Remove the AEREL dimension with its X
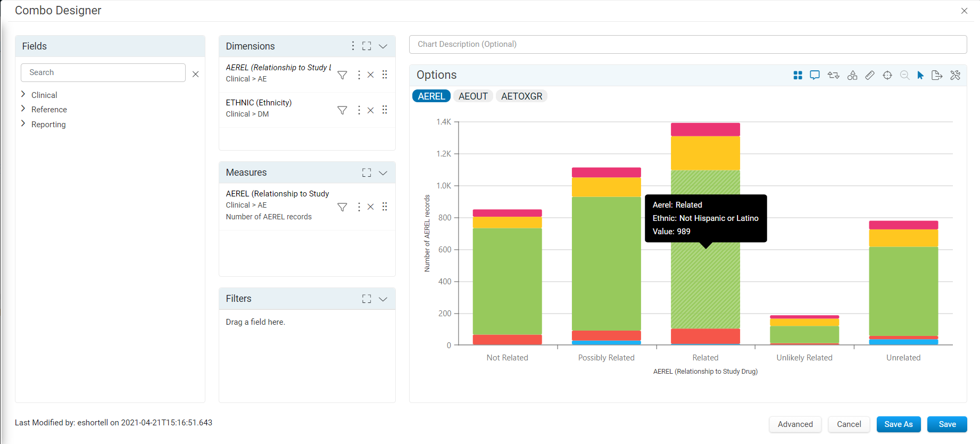 pyautogui.click(x=371, y=75)
